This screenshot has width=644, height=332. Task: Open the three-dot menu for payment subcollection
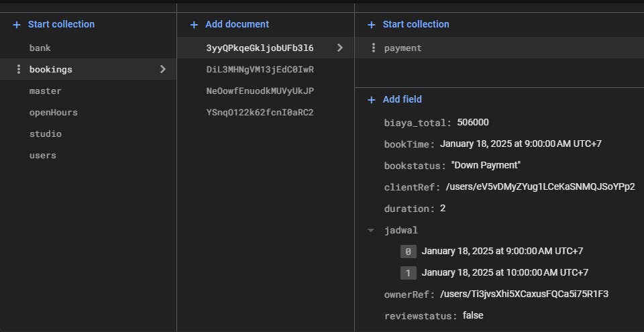(373, 48)
